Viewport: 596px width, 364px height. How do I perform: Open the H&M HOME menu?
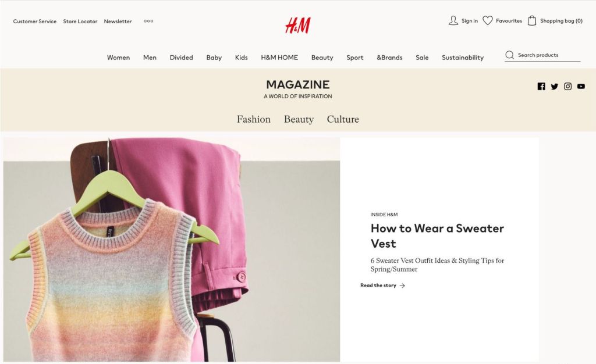[279, 58]
